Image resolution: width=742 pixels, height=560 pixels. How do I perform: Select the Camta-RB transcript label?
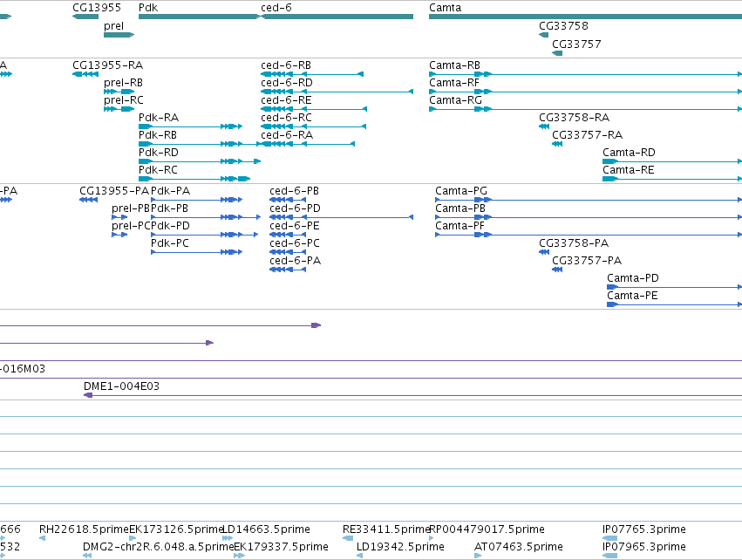(455, 65)
